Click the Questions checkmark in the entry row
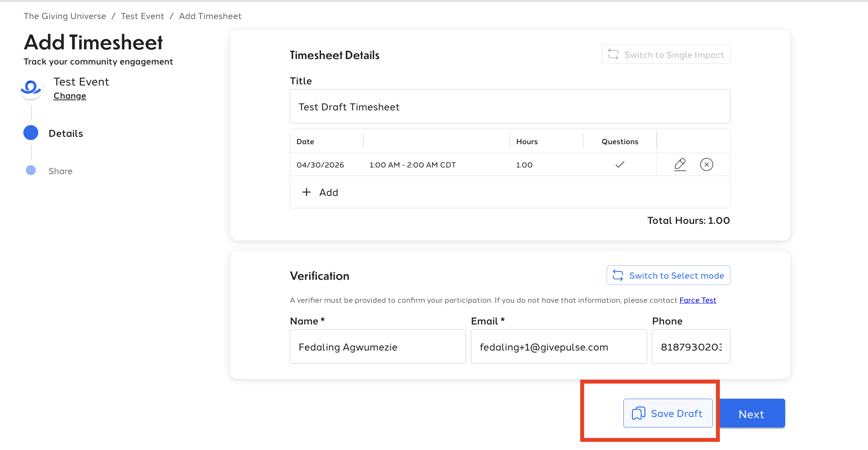Screen dimensions: 868x450 (620, 164)
